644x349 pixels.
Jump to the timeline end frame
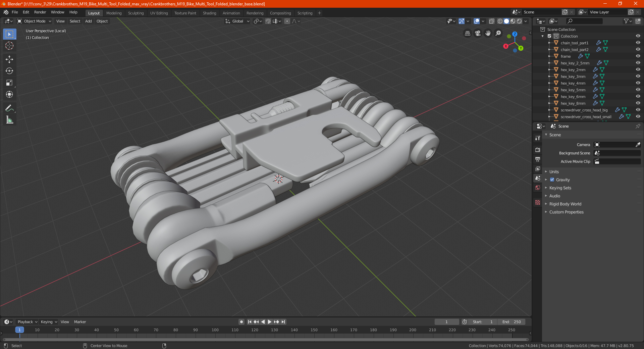283,322
